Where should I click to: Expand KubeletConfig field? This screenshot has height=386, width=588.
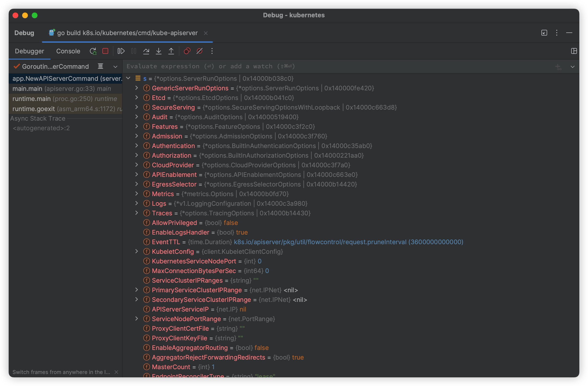coord(136,251)
